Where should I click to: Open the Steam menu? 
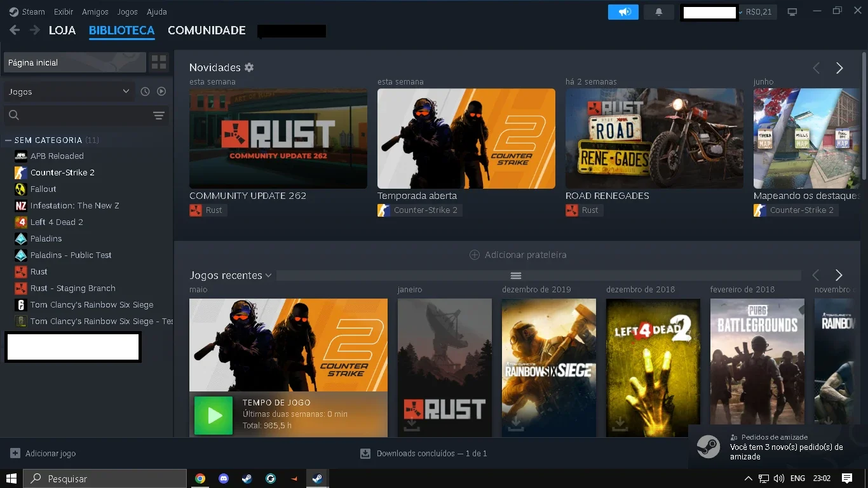(x=27, y=11)
